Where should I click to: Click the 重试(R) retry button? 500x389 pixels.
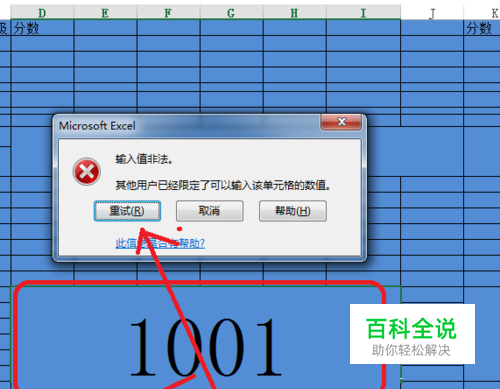click(127, 211)
